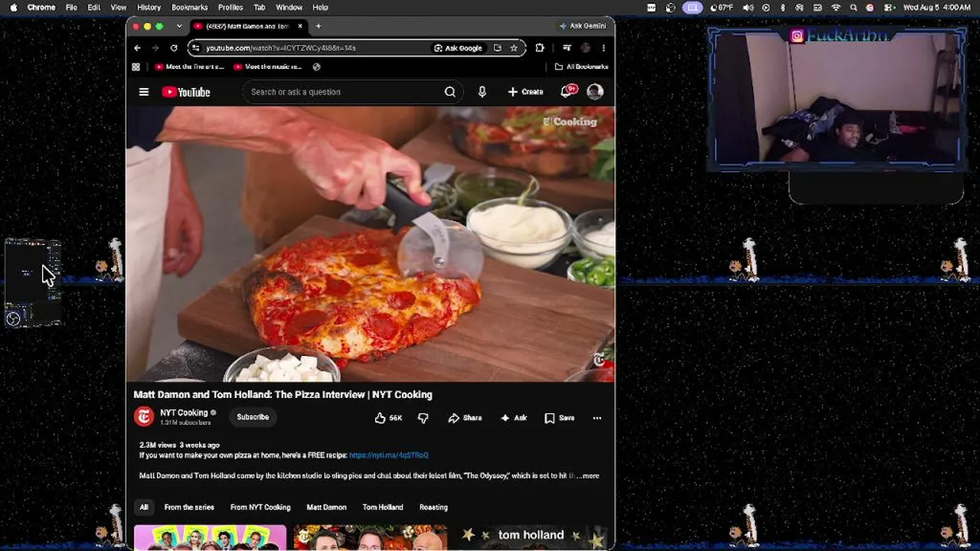Screen dimensions: 980x551
Task: Select the From the series chip
Action: pos(189,507)
